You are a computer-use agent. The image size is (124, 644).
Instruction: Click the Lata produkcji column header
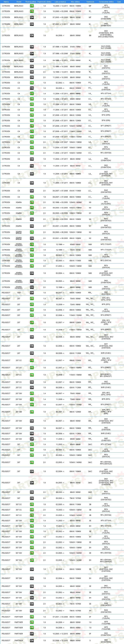pos(60,2)
